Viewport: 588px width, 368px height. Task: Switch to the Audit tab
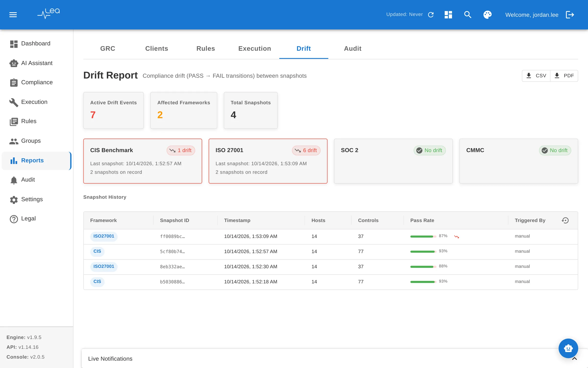(353, 49)
